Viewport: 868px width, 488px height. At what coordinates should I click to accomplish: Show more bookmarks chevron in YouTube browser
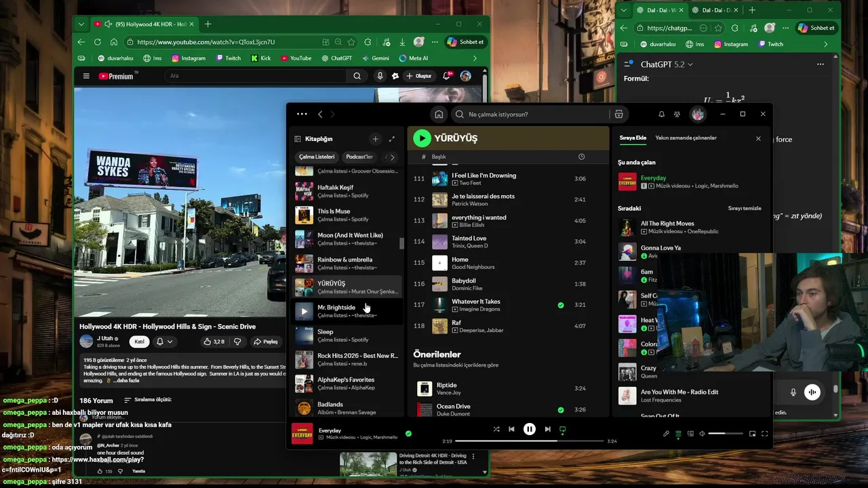[475, 58]
